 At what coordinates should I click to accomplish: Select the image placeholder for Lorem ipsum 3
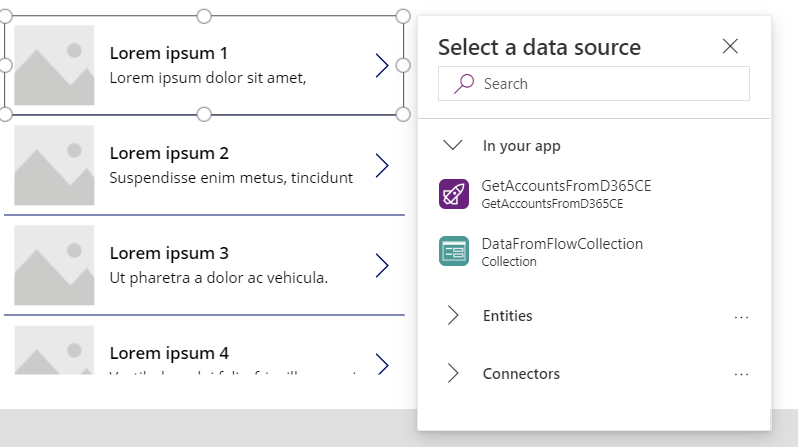[x=54, y=265]
